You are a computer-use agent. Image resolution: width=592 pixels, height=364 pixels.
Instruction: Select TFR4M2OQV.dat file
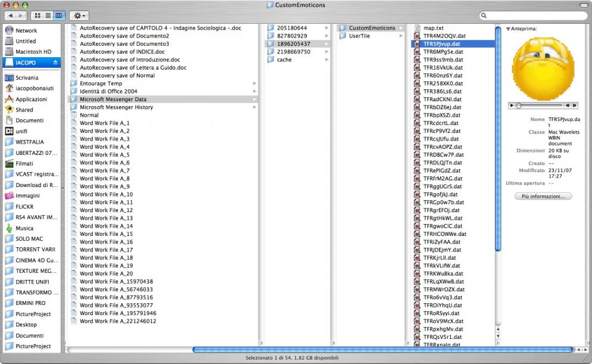(444, 36)
